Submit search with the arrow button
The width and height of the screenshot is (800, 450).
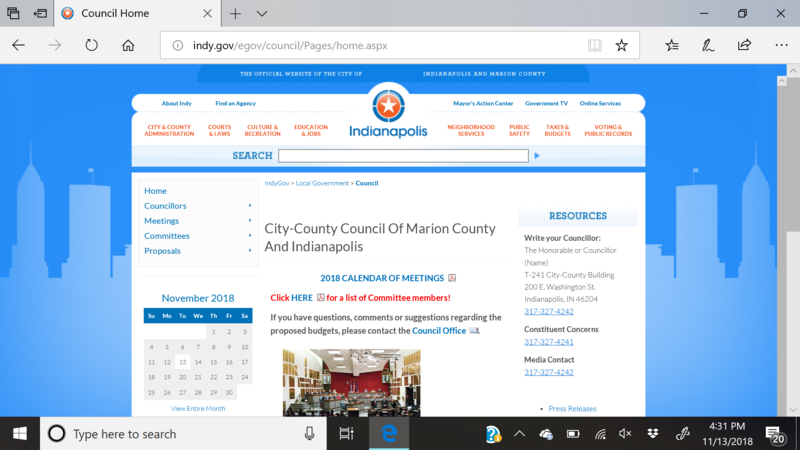click(537, 156)
